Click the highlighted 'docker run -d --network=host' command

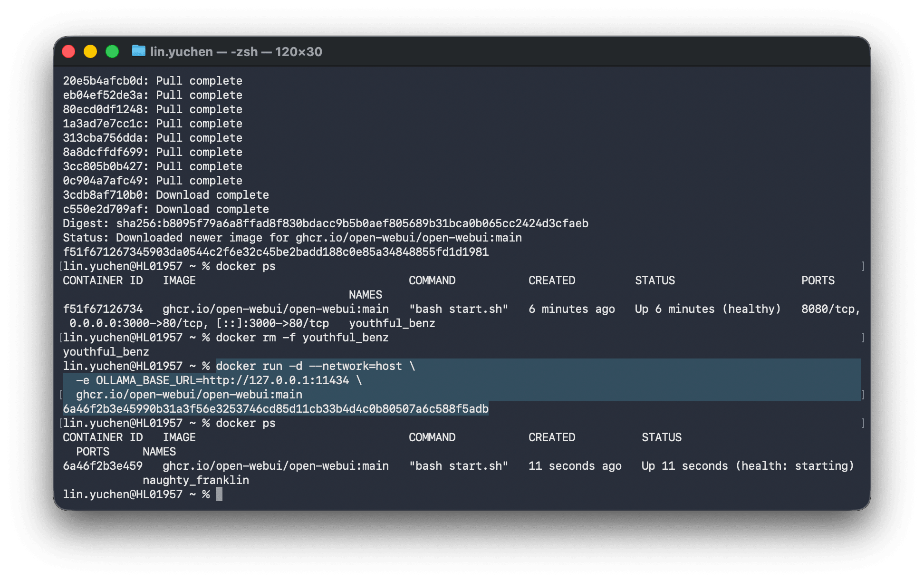click(x=315, y=366)
